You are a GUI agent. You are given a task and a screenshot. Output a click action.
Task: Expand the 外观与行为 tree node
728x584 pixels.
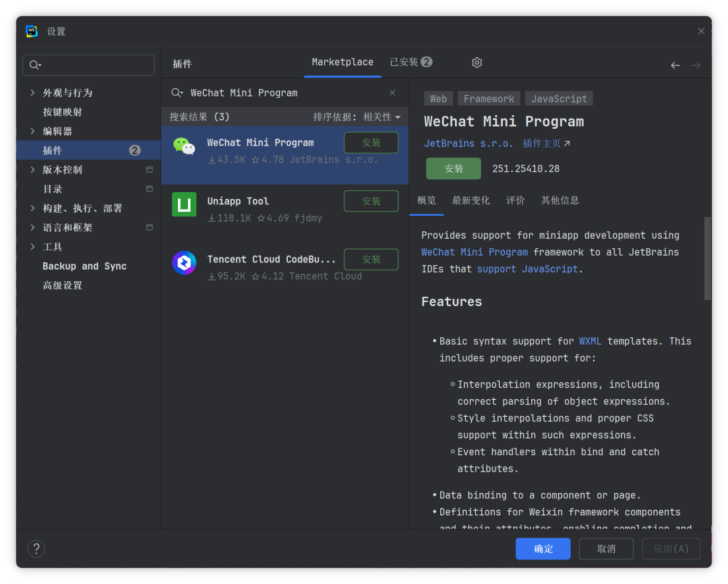pyautogui.click(x=32, y=92)
